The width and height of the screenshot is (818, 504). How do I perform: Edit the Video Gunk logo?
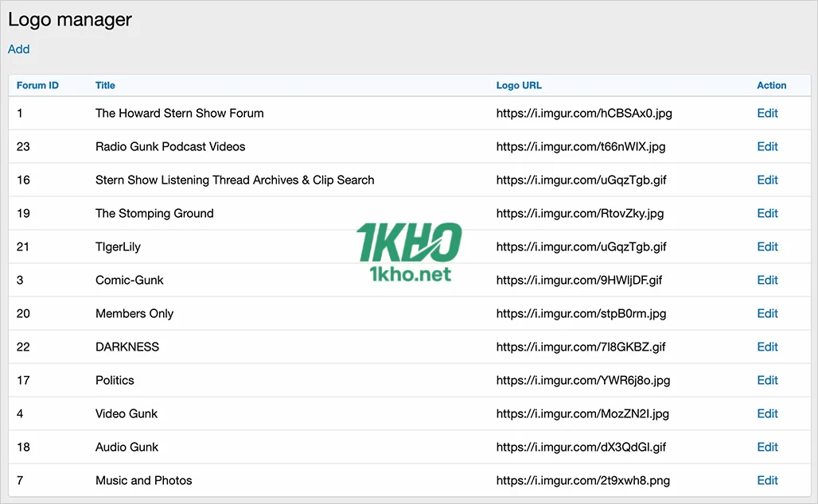tap(766, 413)
